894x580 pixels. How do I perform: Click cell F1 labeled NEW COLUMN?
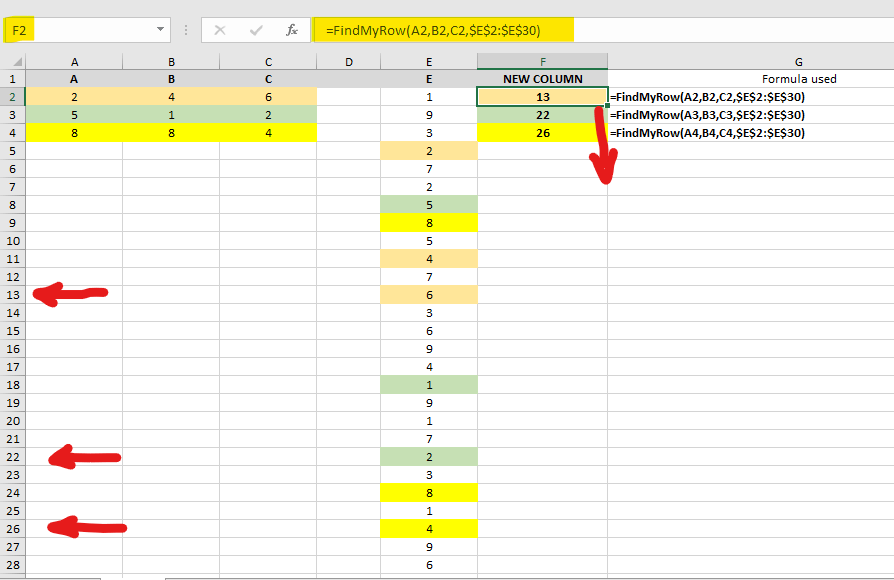543,79
